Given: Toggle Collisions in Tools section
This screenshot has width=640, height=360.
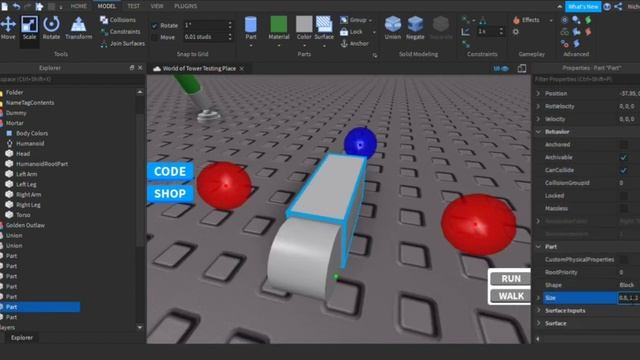Looking at the screenshot, I should pos(118,20).
